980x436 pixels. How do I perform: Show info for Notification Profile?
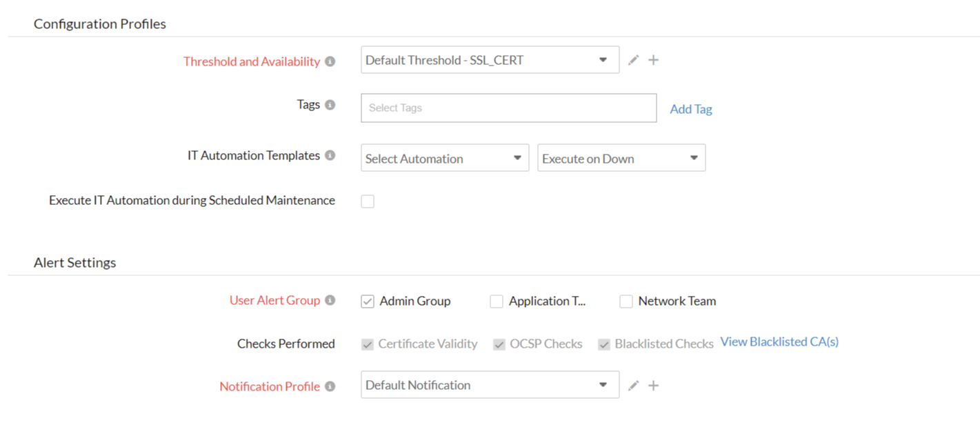click(330, 386)
